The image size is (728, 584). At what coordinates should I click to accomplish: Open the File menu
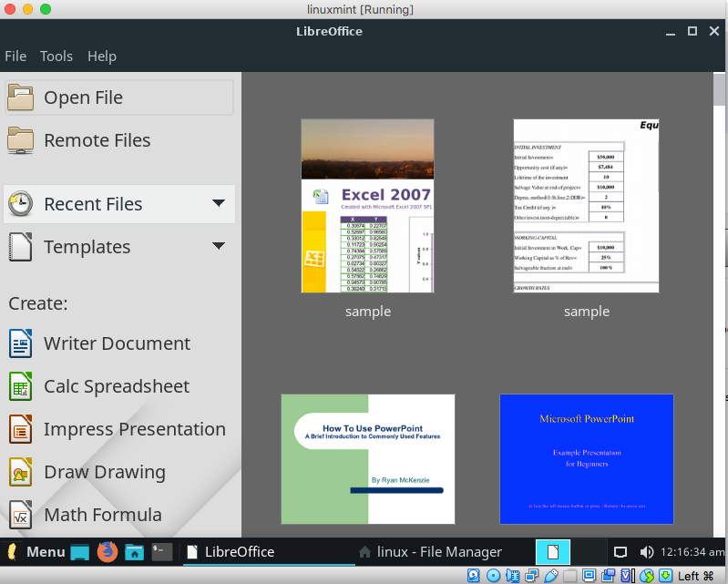[15, 56]
